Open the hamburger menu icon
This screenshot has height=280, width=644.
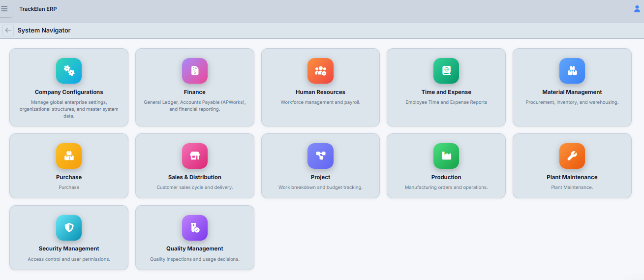point(4,9)
